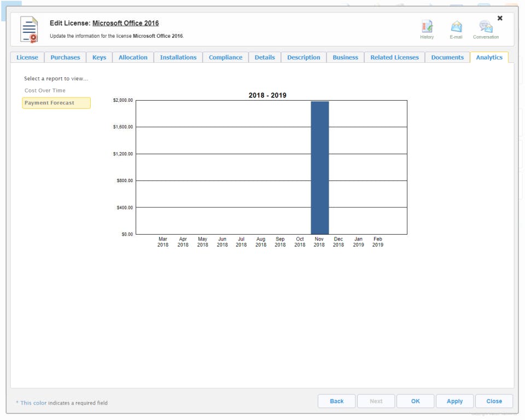
Task: Select the Business tab
Action: coord(345,57)
